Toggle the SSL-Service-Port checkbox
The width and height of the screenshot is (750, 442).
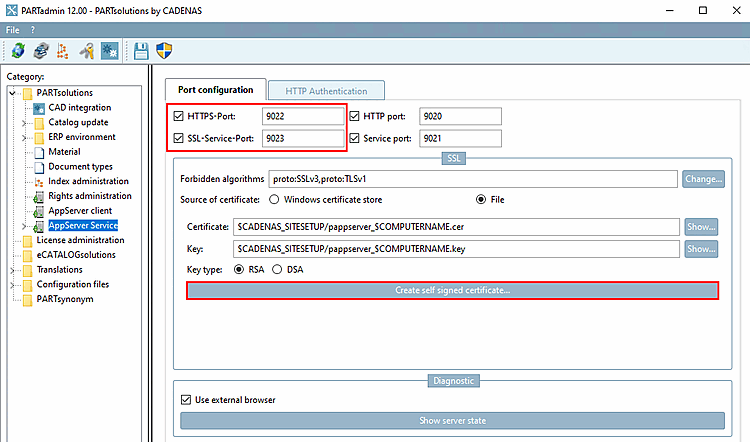coord(178,138)
